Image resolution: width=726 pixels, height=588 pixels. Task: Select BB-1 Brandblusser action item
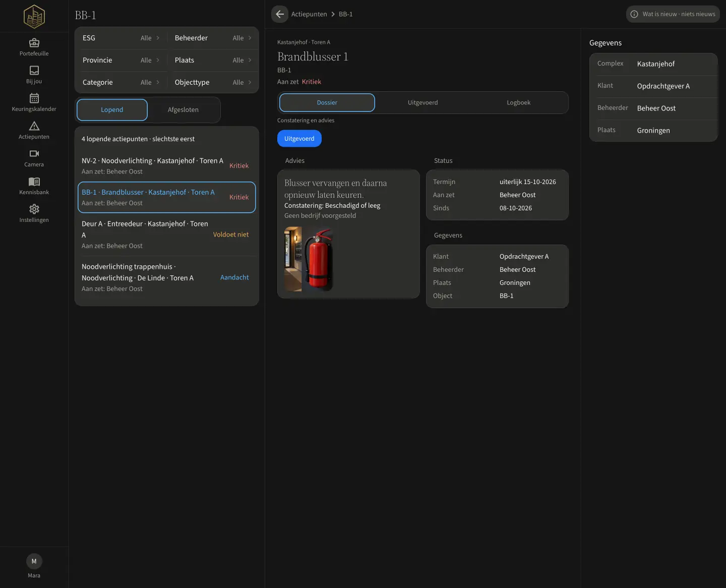[166, 197]
